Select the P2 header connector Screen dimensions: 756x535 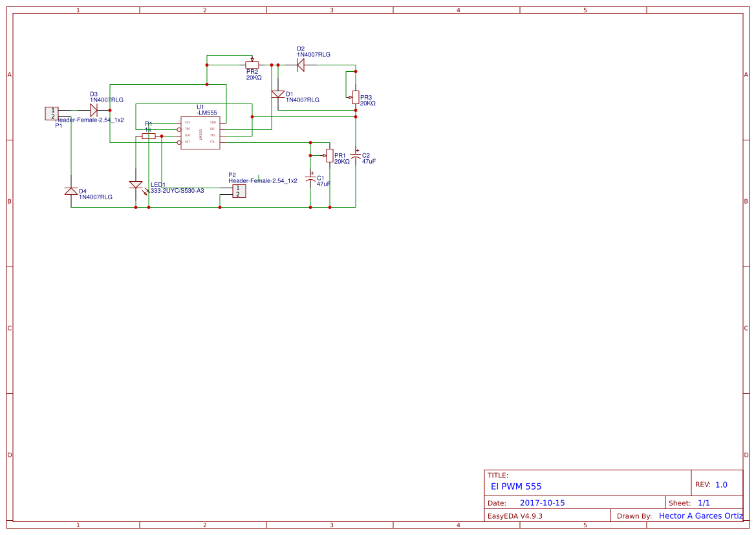(239, 191)
